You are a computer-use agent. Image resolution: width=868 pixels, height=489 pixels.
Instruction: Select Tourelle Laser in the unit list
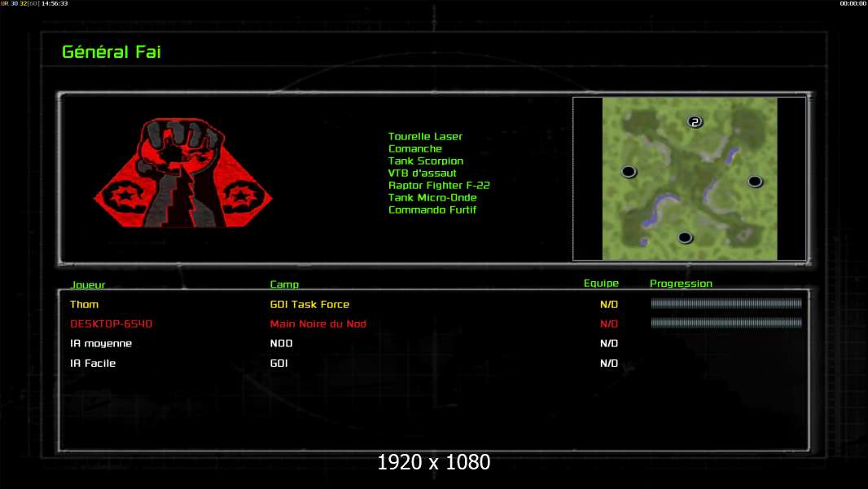tap(425, 136)
